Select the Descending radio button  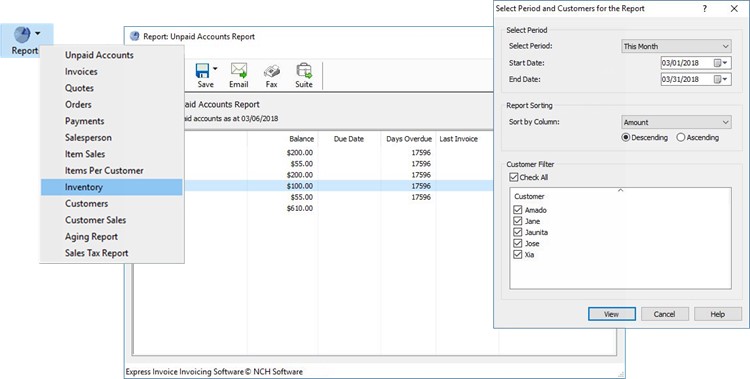(625, 138)
